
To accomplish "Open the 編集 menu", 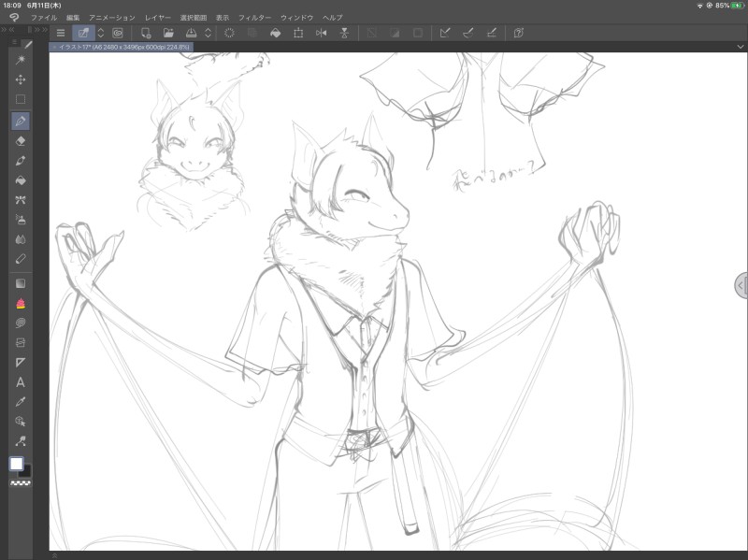I will pos(73,18).
